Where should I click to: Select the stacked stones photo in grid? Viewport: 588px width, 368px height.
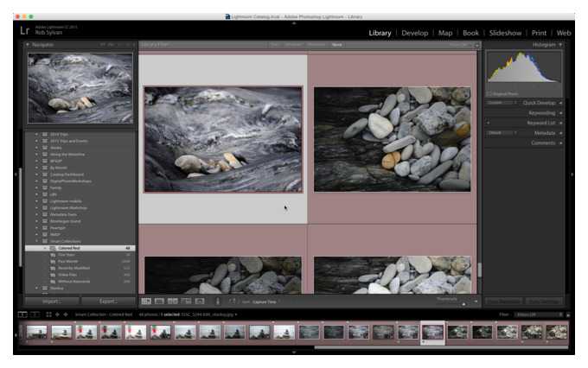tap(392, 138)
